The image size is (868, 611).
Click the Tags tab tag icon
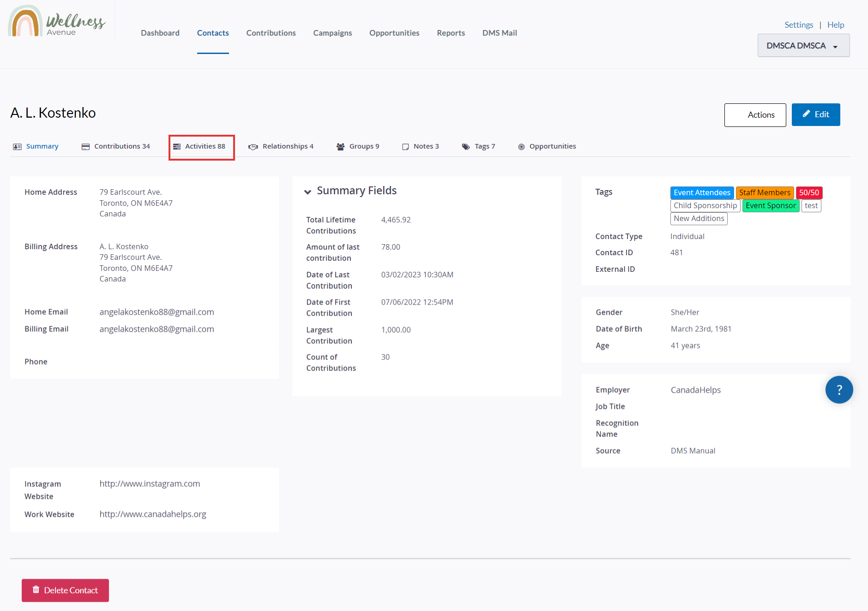(x=466, y=147)
